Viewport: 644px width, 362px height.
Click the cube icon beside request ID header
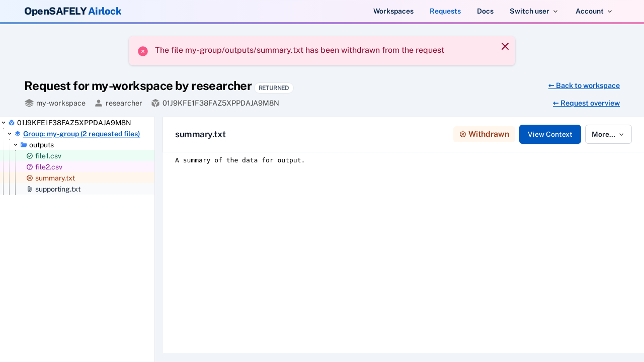[155, 103]
